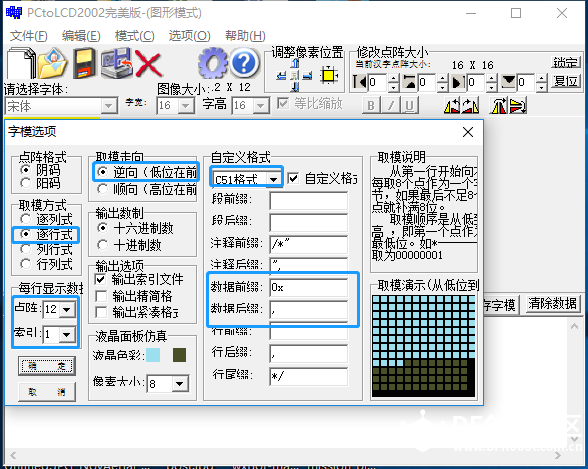Click the 注释前缀 input field

[x=308, y=244]
